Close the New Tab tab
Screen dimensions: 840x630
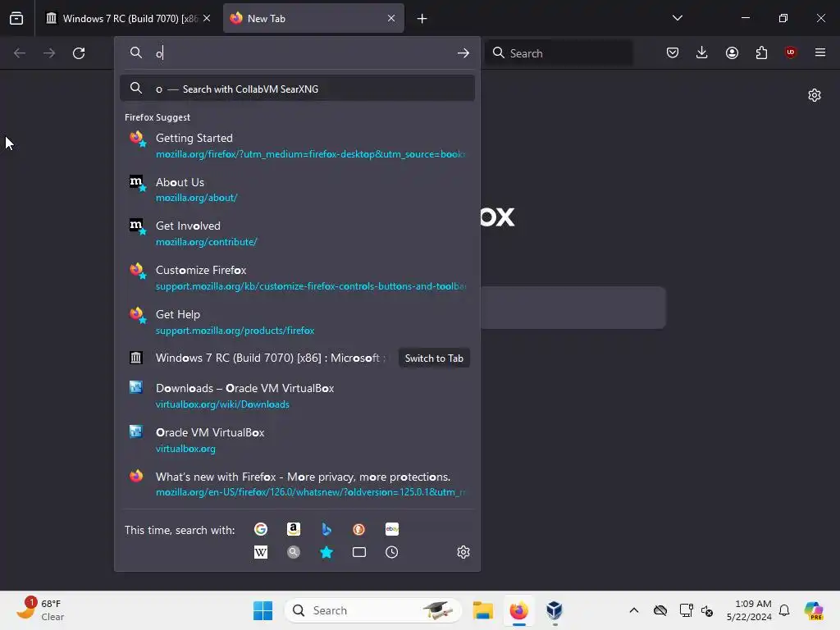coord(391,18)
